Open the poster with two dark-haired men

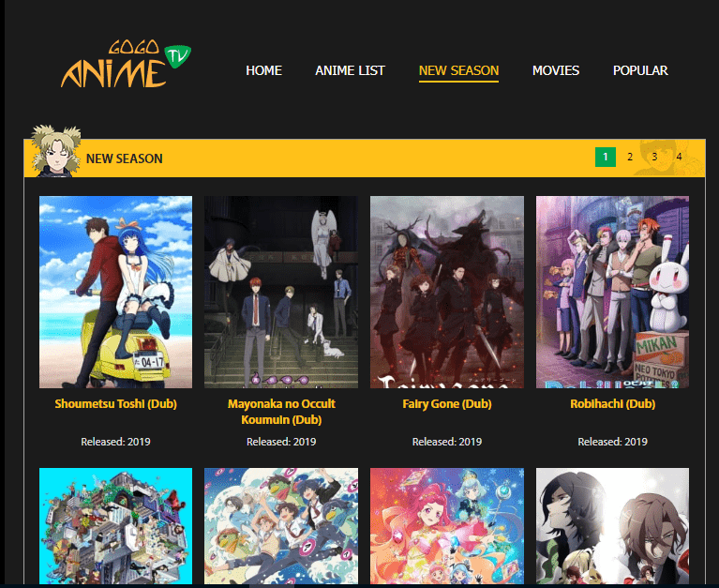[613, 526]
